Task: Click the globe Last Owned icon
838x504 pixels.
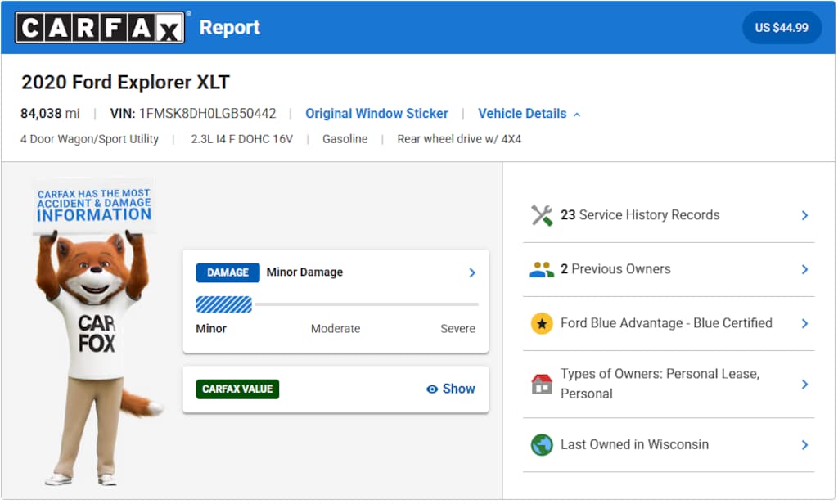Action: tap(542, 445)
